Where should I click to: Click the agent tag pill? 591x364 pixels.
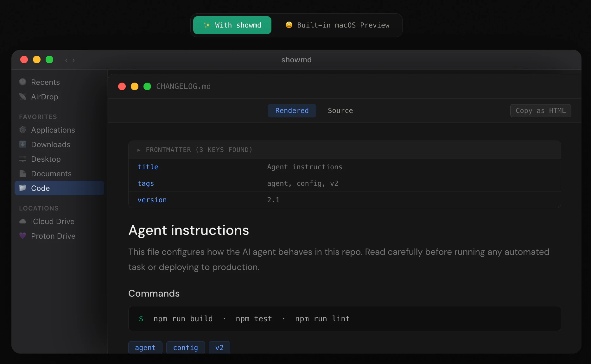pyautogui.click(x=145, y=347)
